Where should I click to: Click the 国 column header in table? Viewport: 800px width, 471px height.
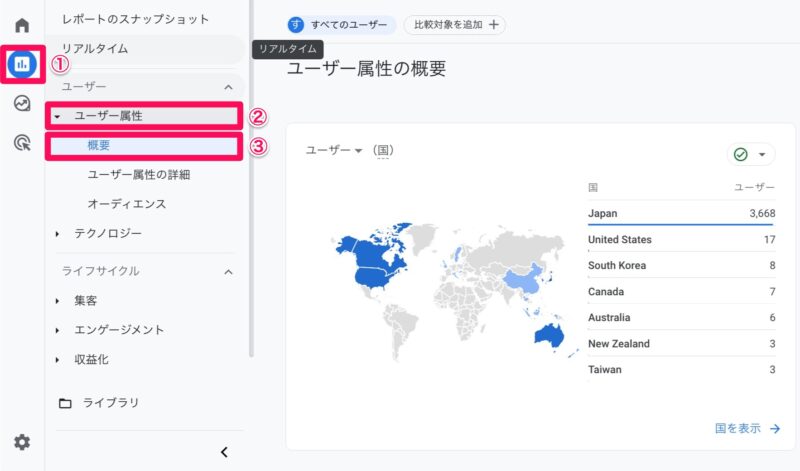tap(593, 187)
